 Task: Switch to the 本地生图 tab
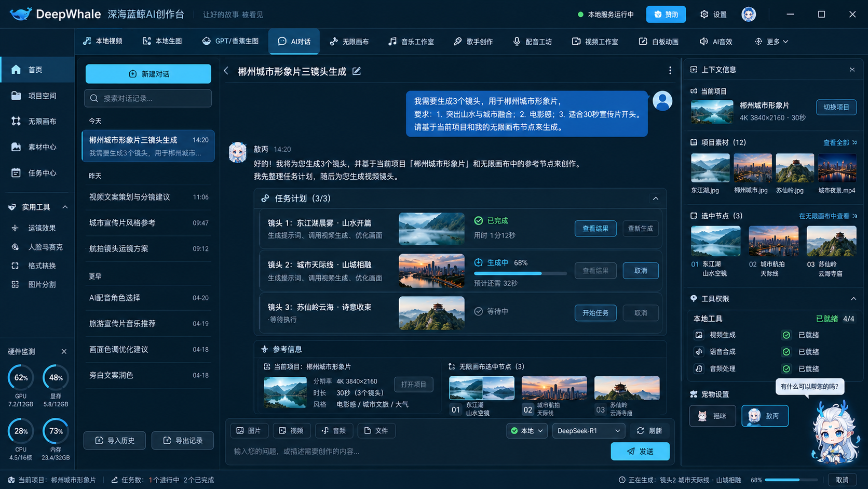[x=162, y=42]
